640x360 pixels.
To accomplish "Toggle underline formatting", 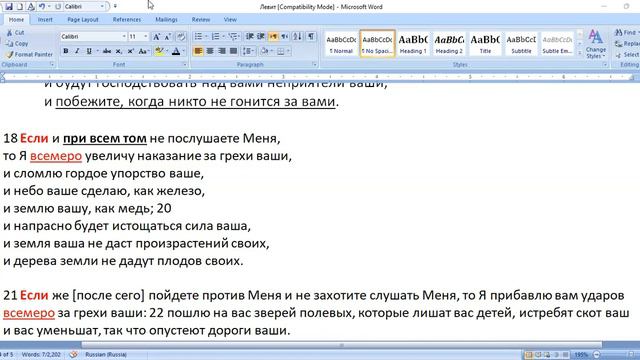I will pyautogui.click(x=89, y=51).
